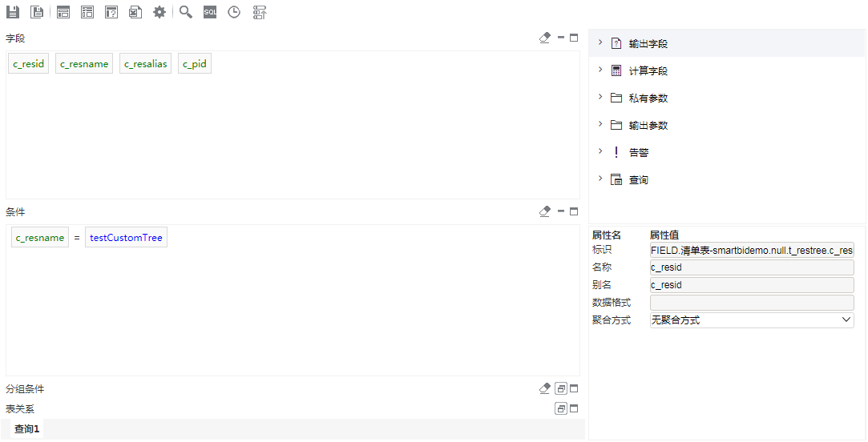Open the 聚合方式 dropdown
Screen dimensions: 868x442
coord(752,319)
